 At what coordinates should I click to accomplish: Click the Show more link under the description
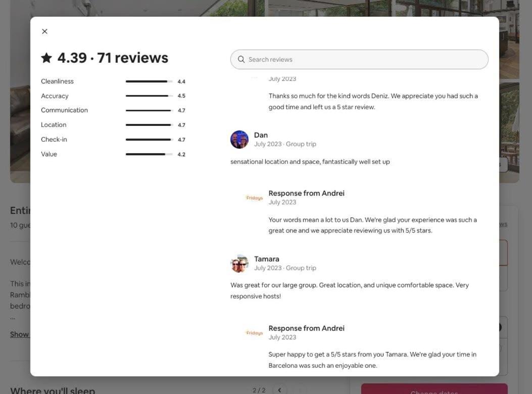tap(20, 334)
